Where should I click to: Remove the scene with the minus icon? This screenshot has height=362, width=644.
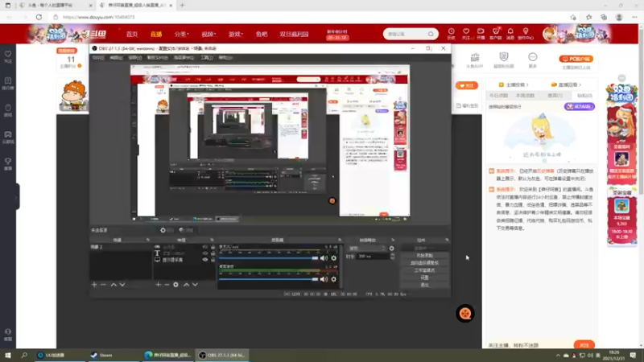click(103, 285)
